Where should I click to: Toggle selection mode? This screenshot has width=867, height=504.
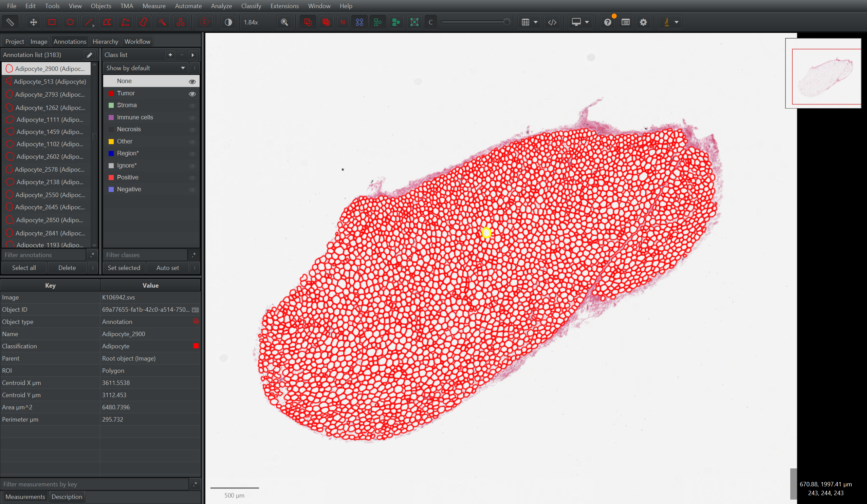coord(204,22)
